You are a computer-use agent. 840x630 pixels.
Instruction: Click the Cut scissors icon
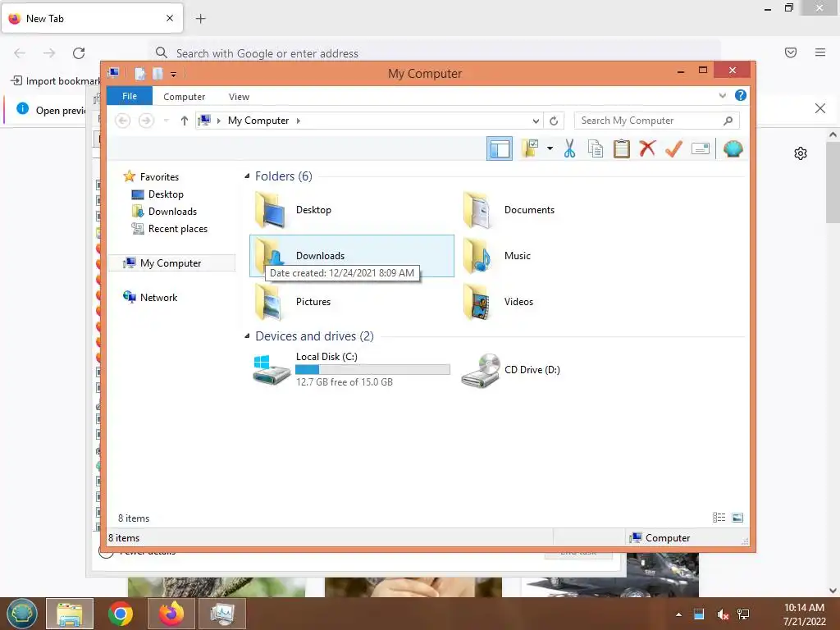click(569, 148)
